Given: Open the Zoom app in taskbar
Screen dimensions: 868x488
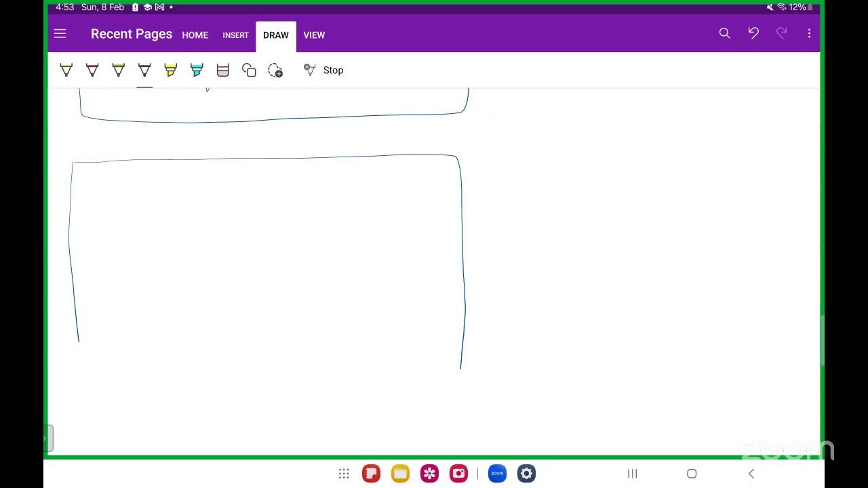Looking at the screenshot, I should pyautogui.click(x=497, y=474).
